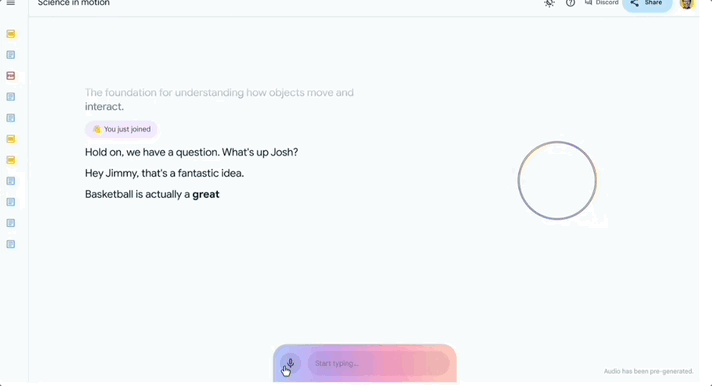Click the faded line The foundation for understanding
Image resolution: width=712 pixels, height=386 pixels.
click(x=219, y=99)
